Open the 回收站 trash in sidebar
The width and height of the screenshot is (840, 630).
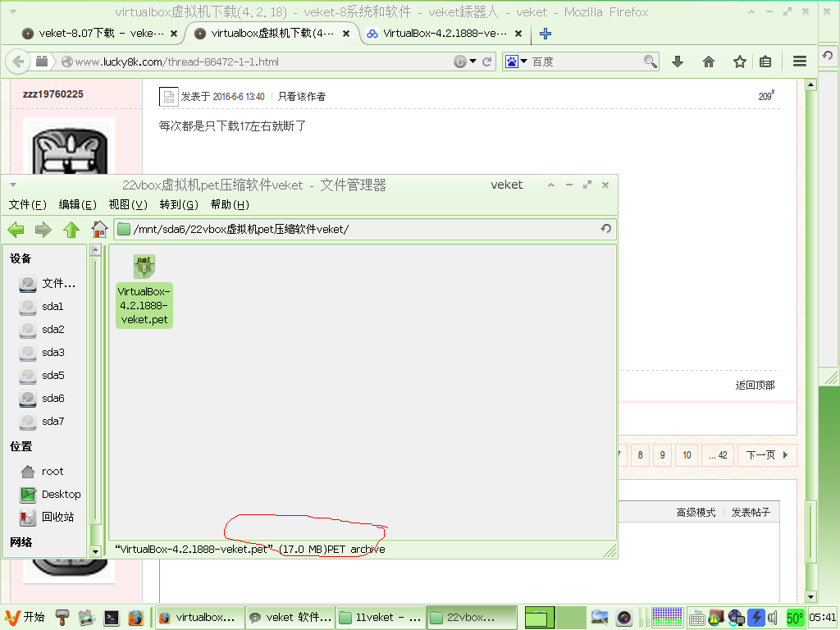tap(47, 517)
